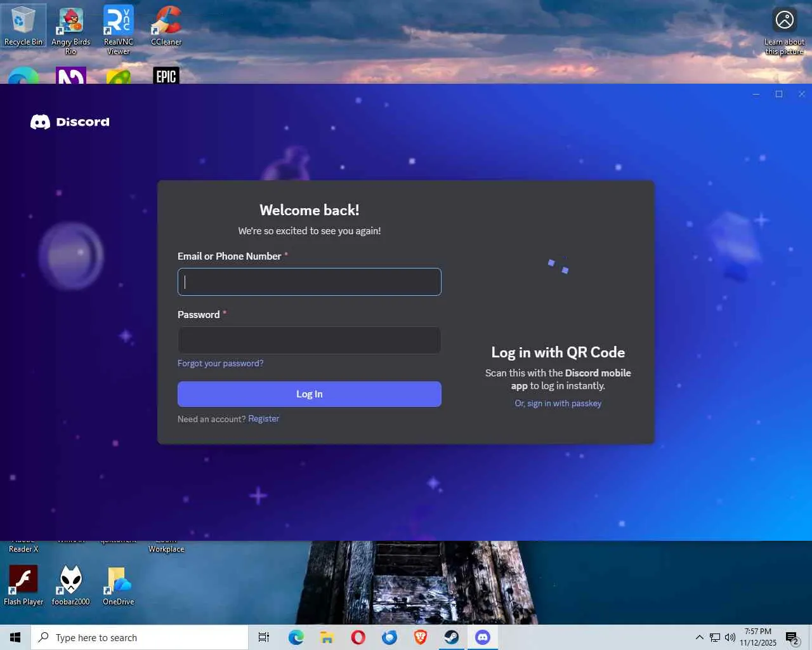Click the bold Discord mobile app text
This screenshot has height=650, width=812.
[571, 379]
